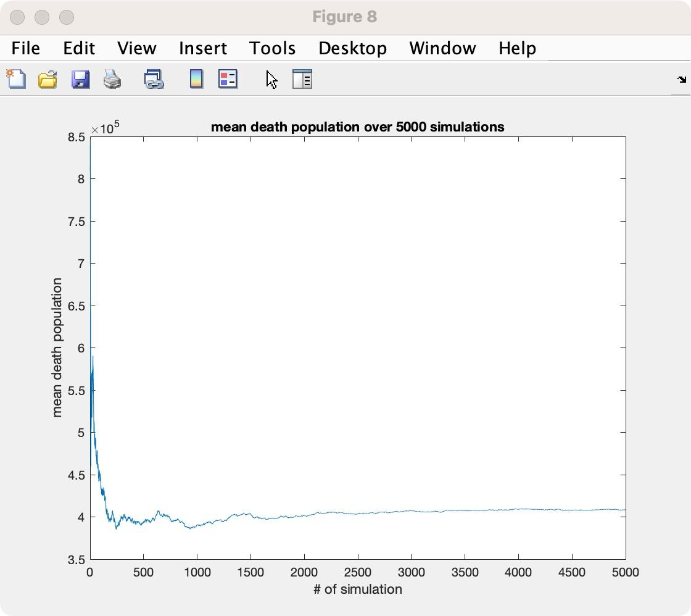The width and height of the screenshot is (691, 616).
Task: Open the File menu
Action: click(26, 48)
